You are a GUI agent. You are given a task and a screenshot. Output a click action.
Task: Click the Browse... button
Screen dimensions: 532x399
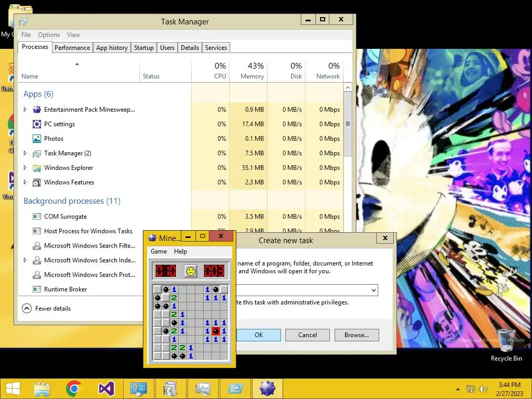(x=356, y=335)
